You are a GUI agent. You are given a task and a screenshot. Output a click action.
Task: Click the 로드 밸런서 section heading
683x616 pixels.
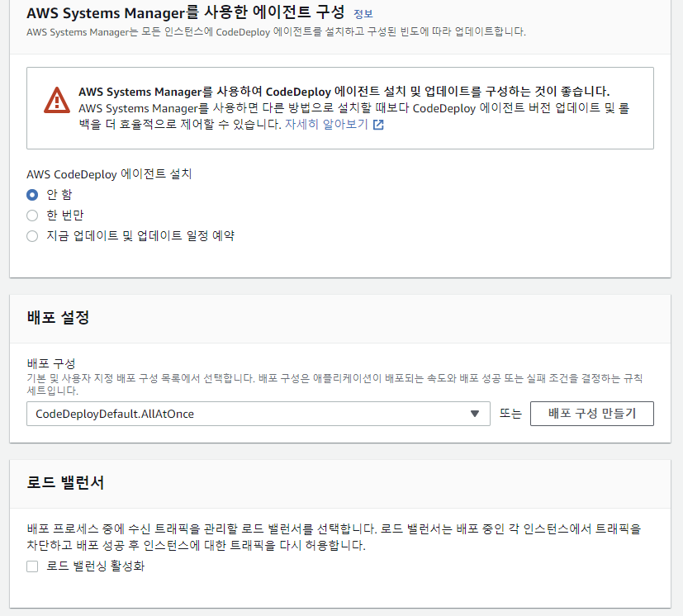[65, 483]
